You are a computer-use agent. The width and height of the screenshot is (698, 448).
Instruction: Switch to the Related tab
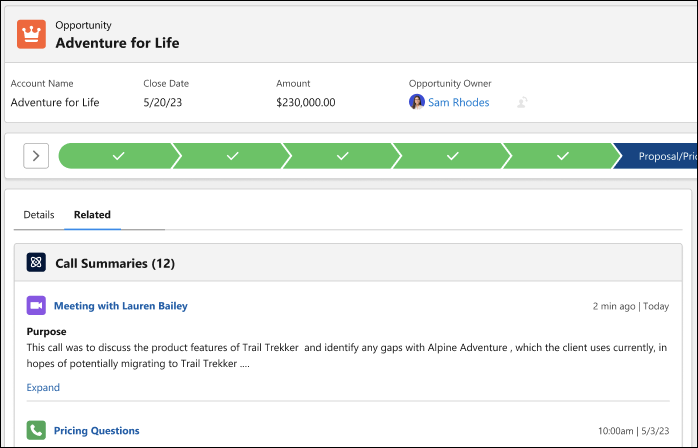tap(92, 215)
